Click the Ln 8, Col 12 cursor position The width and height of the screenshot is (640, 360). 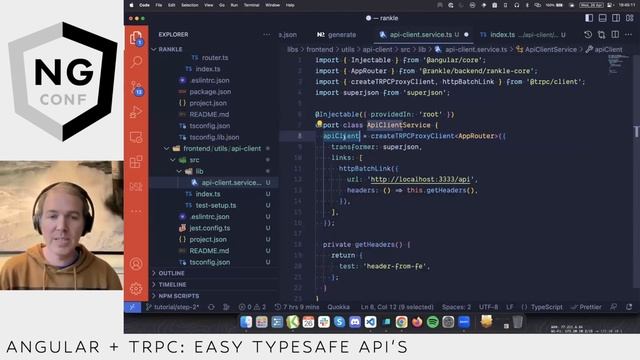pos(397,307)
